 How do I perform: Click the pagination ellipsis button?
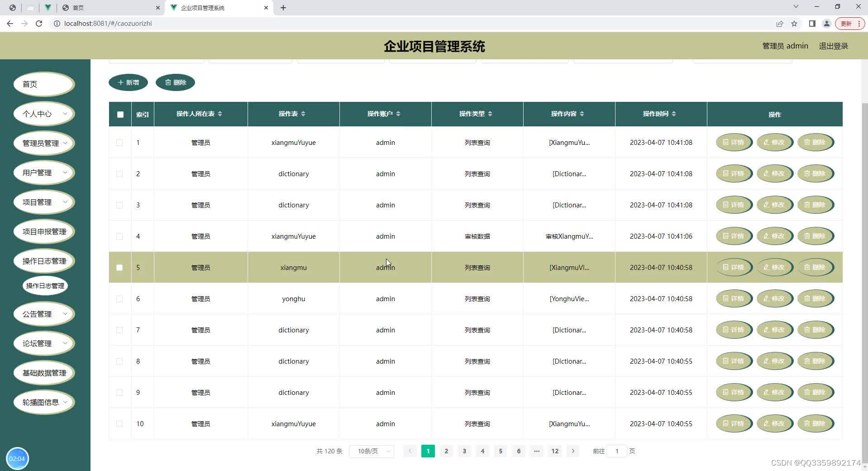537,451
